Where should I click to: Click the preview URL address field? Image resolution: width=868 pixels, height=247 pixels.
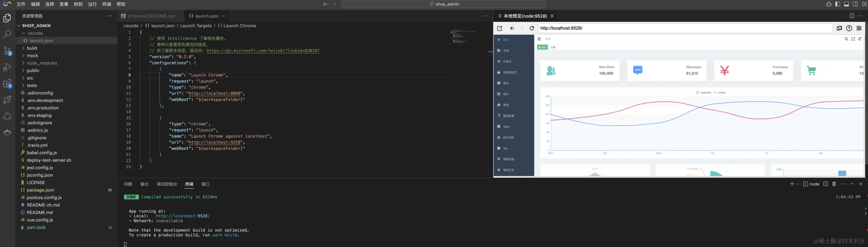(685, 28)
